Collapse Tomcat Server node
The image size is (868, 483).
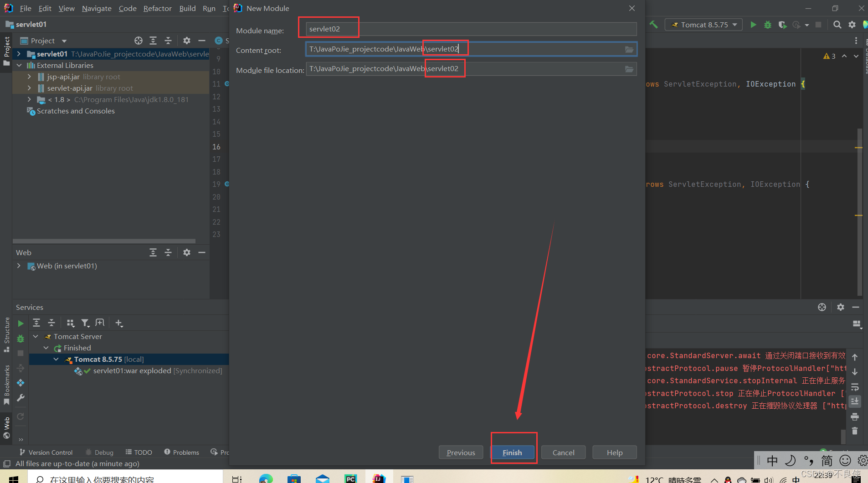coord(36,336)
